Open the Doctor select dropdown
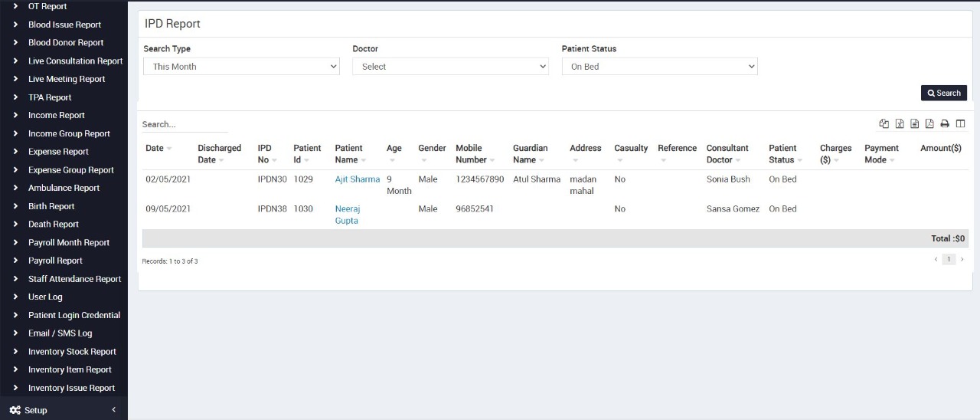This screenshot has width=980, height=420. point(450,67)
